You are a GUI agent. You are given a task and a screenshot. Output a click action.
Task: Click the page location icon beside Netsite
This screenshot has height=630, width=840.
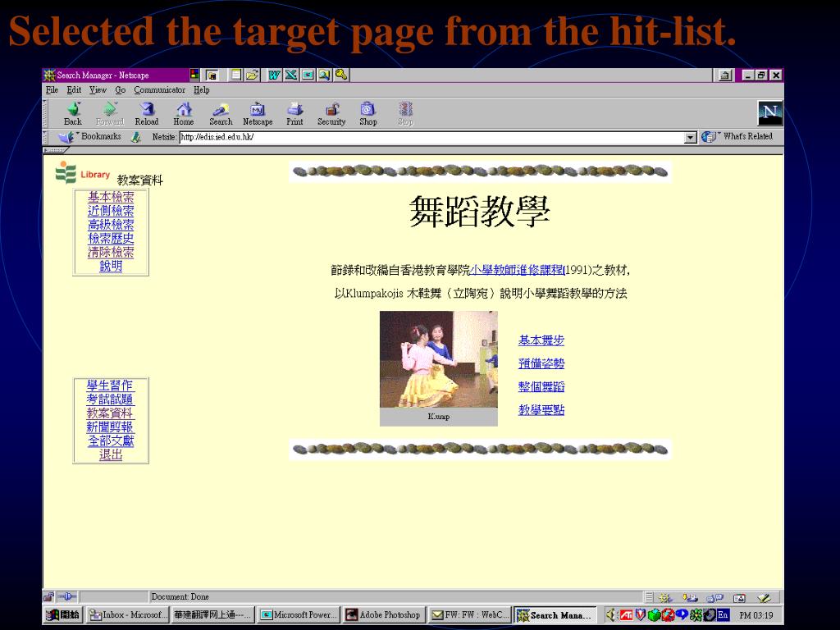click(136, 137)
